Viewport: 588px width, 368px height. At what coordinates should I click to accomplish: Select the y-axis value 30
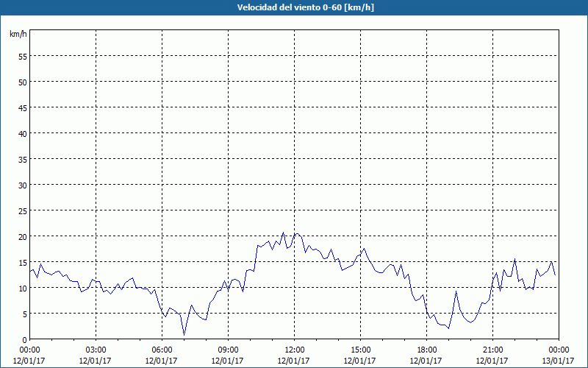pos(23,185)
